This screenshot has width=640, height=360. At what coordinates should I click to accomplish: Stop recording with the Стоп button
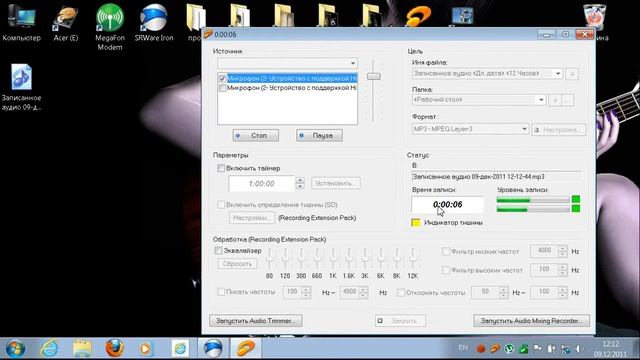tap(256, 136)
